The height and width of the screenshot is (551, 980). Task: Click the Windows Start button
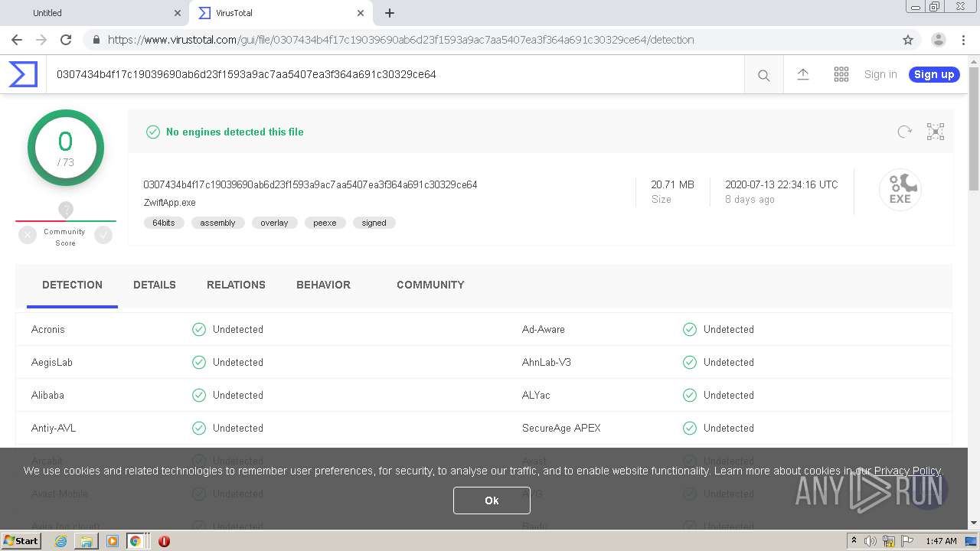pyautogui.click(x=21, y=541)
